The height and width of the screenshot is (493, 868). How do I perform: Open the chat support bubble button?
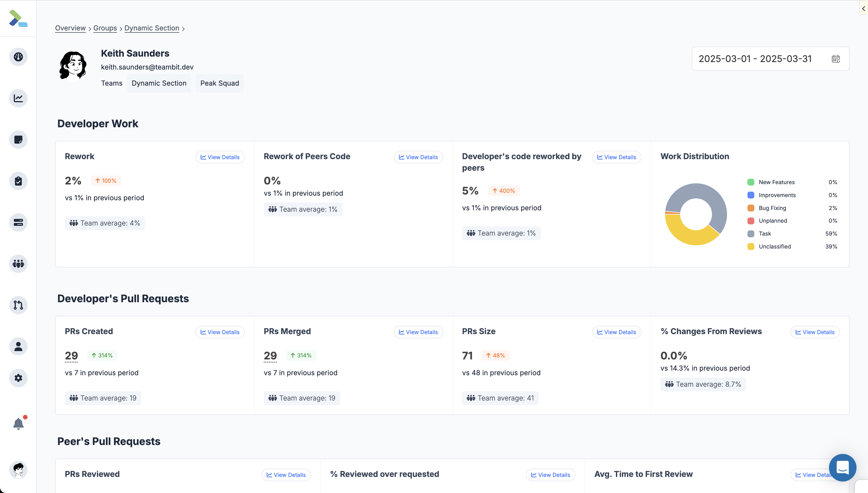coord(842,468)
